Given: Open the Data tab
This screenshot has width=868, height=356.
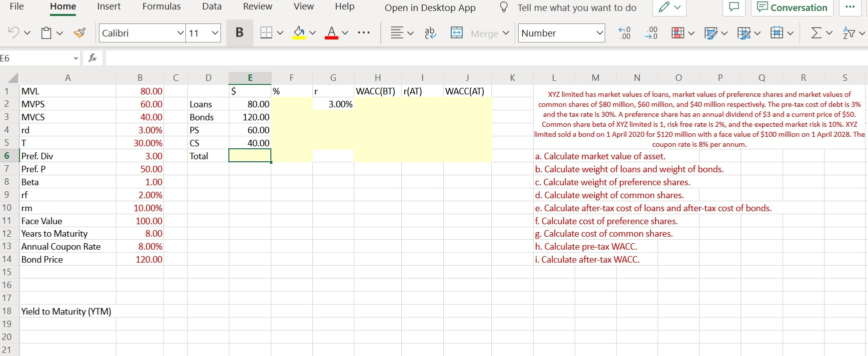Looking at the screenshot, I should 212,6.
